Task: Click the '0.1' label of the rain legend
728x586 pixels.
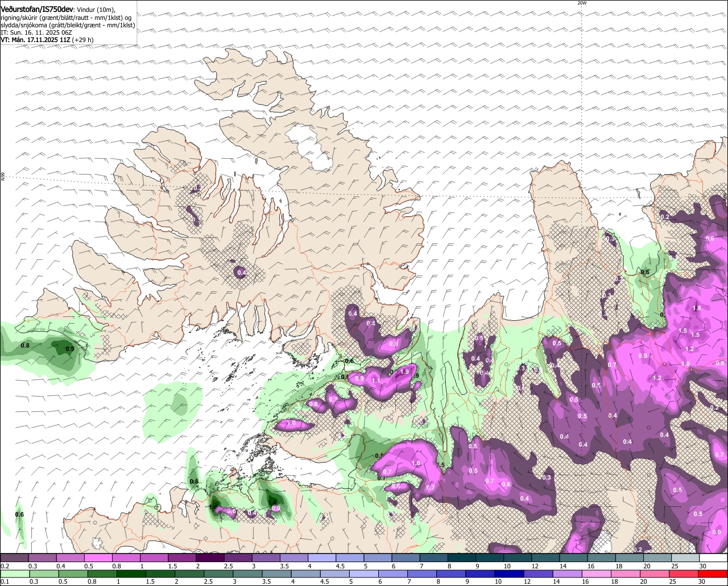Action: click(5, 581)
